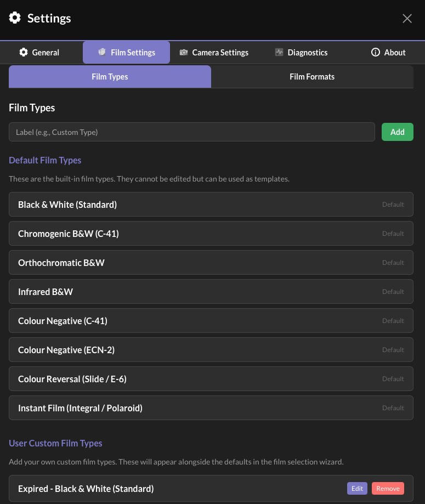425x504 pixels.
Task: Close the Settings dialog with X
Action: (407, 19)
